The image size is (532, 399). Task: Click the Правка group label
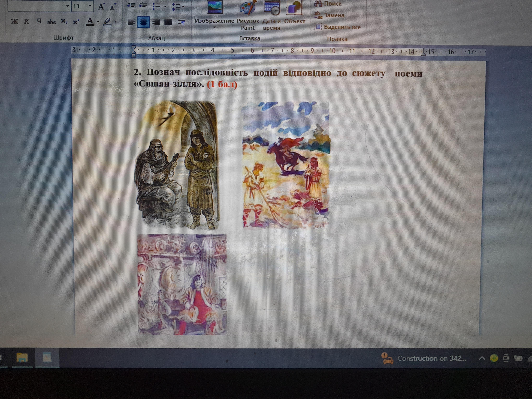(337, 39)
